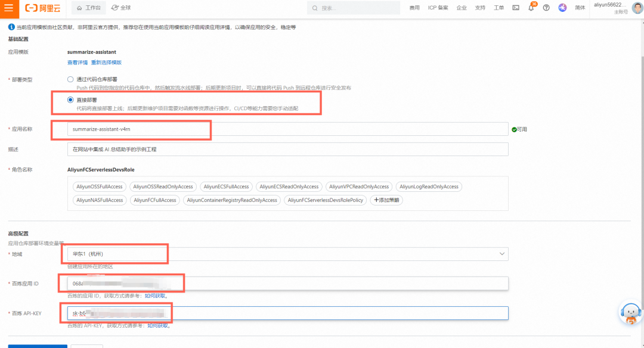Click the help question mark icon
Screen dimensions: 644x348
546,8
